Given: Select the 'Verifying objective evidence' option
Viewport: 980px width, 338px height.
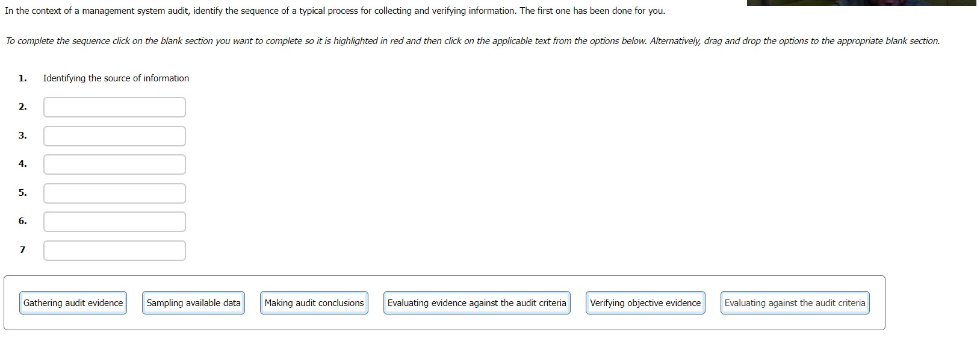Looking at the screenshot, I should (645, 303).
